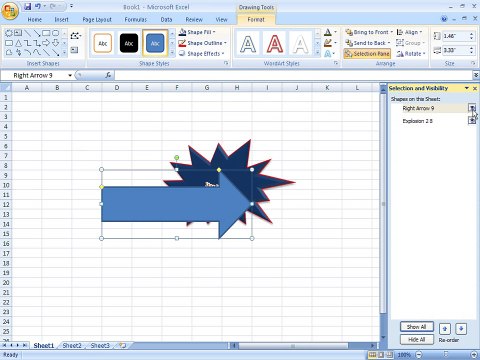Click the Undo icon
This screenshot has width=480, height=360.
38,6
